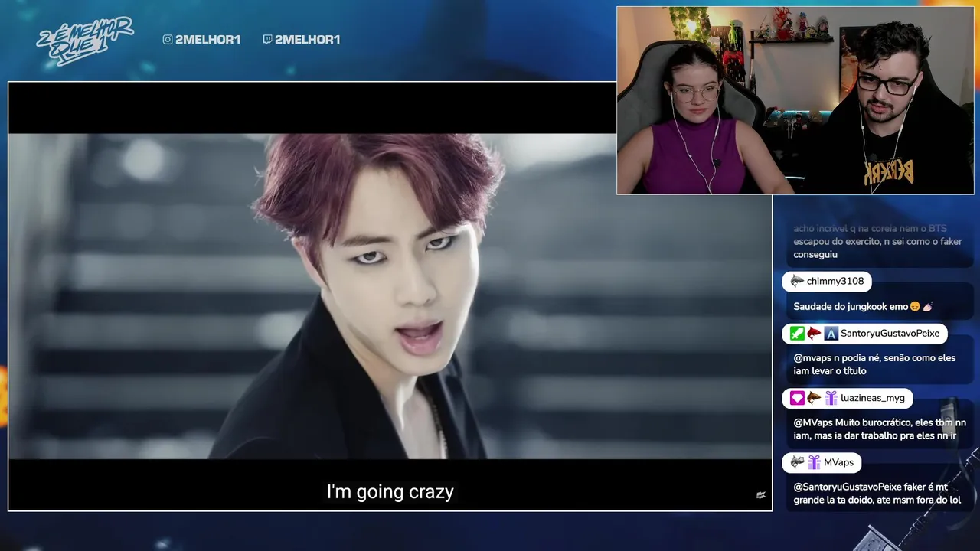Viewport: 980px width, 551px height.
Task: Click the message "@SantoryuGustavoPeixe faker é mt grande la ta doido..."
Action: click(x=877, y=493)
